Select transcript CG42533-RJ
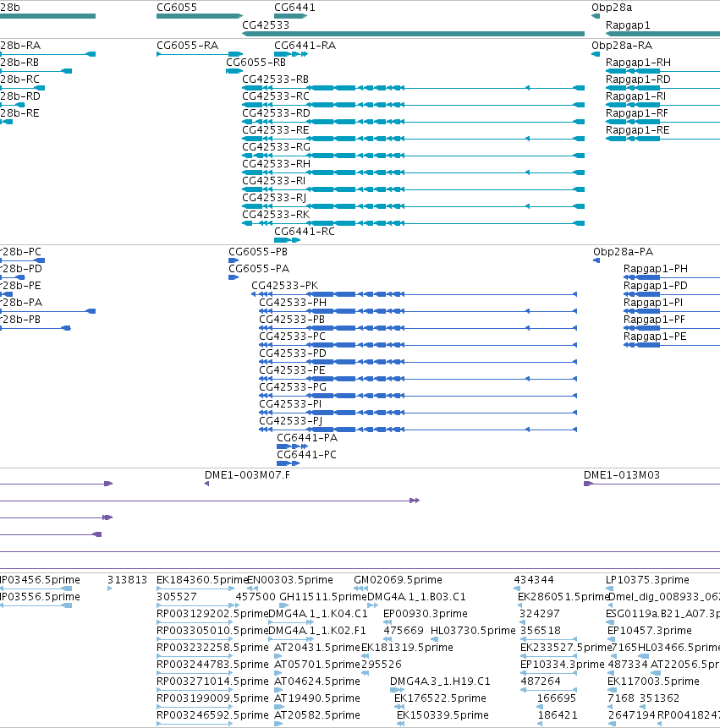Image resolution: width=720 pixels, height=728 pixels. click(x=274, y=198)
